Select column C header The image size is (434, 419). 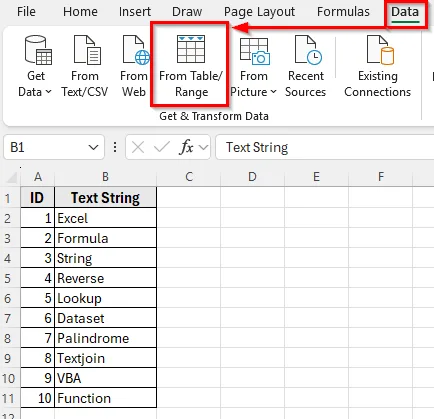point(189,177)
